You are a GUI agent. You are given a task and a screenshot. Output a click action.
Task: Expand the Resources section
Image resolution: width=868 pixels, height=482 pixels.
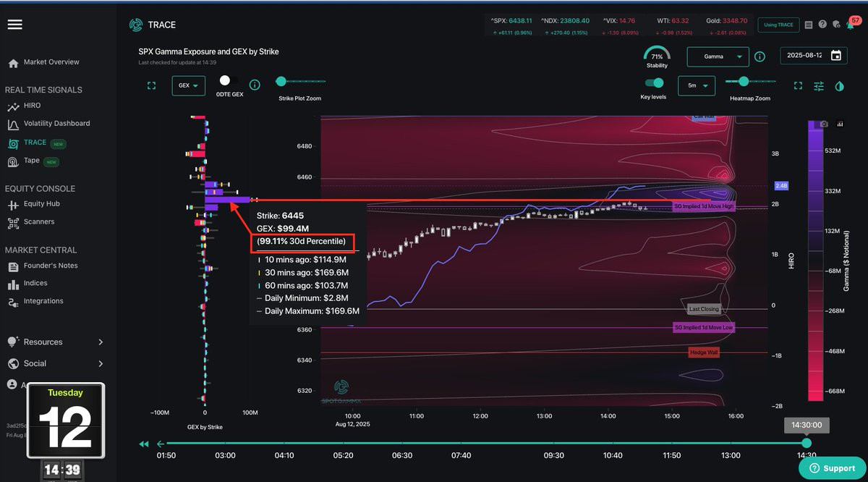(x=55, y=342)
